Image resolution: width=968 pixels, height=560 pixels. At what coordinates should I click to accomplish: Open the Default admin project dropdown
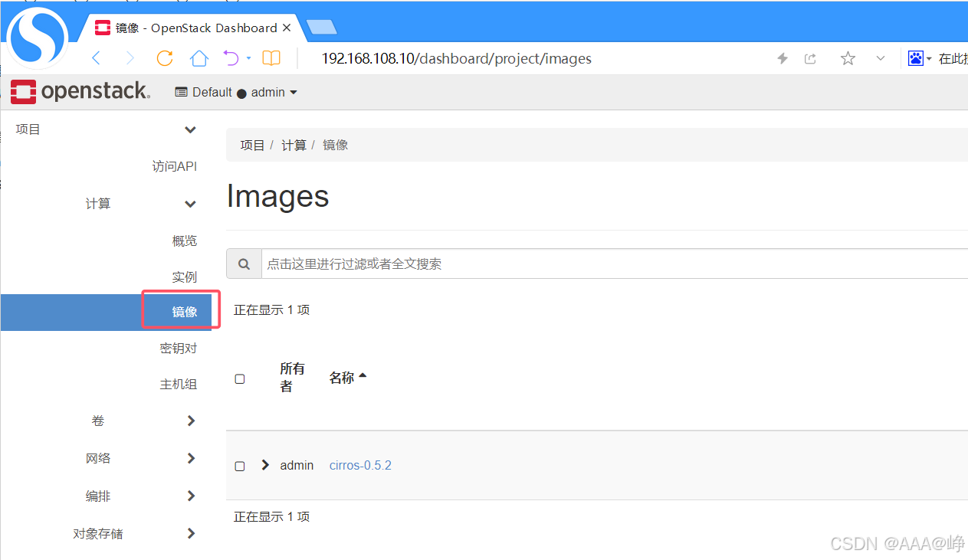pos(236,92)
